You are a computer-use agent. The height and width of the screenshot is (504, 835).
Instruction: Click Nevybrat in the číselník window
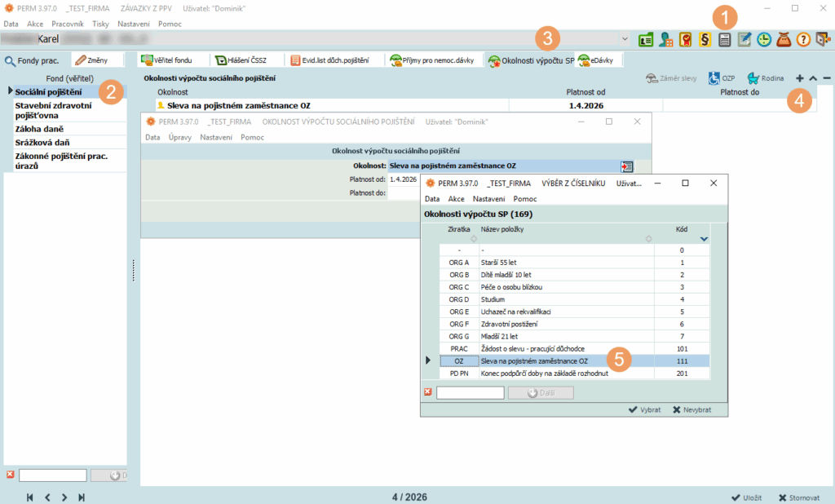[691, 409]
